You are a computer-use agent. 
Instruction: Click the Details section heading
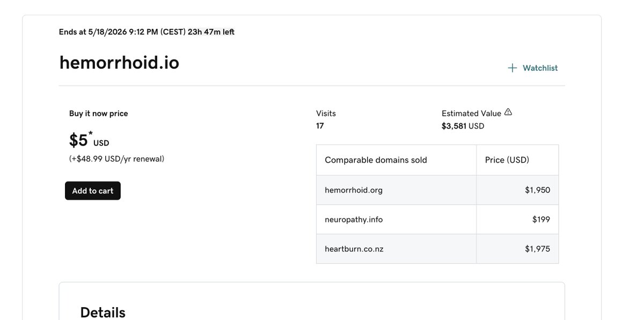103,312
